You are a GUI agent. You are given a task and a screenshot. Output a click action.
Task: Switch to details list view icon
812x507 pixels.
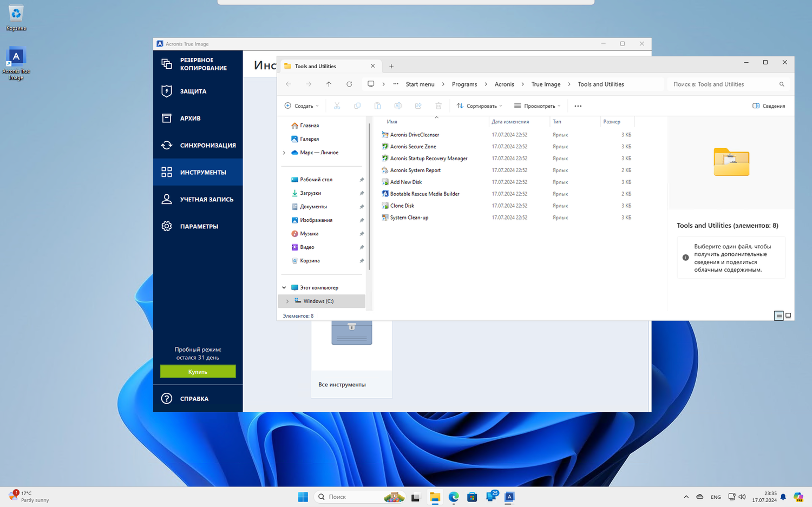coord(778,315)
